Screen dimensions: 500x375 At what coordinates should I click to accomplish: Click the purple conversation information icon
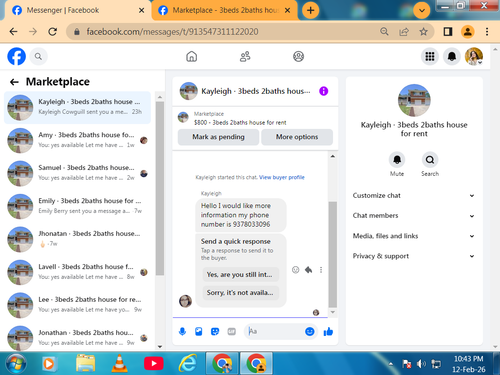323,91
